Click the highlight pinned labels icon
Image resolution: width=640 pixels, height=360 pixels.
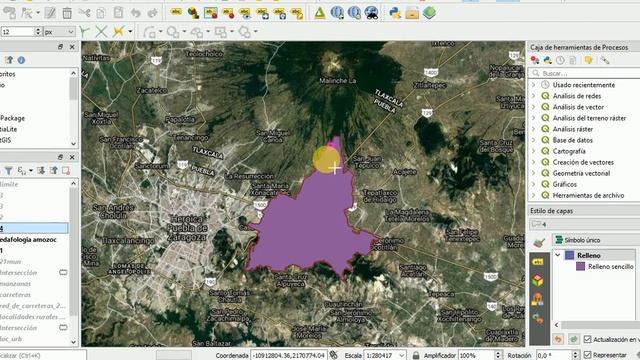coord(211,13)
